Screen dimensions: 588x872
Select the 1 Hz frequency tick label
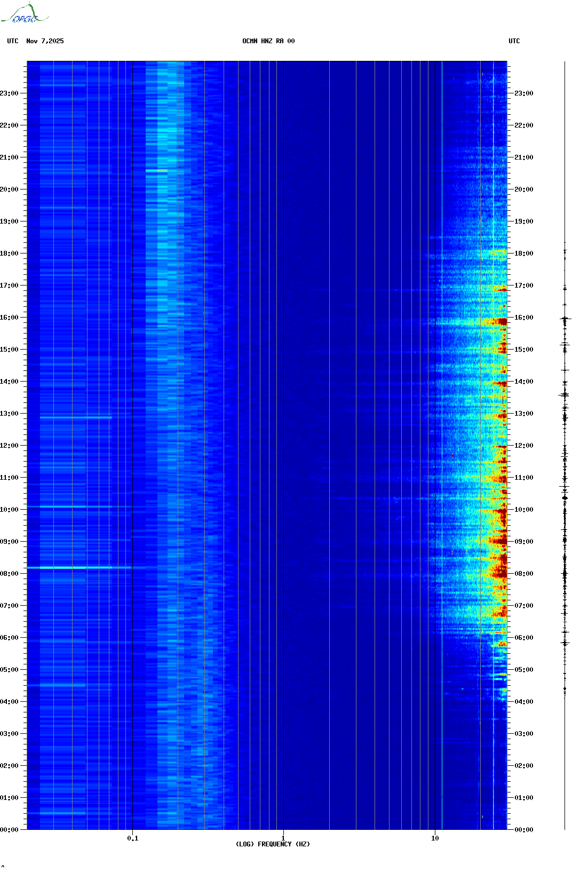click(x=283, y=838)
